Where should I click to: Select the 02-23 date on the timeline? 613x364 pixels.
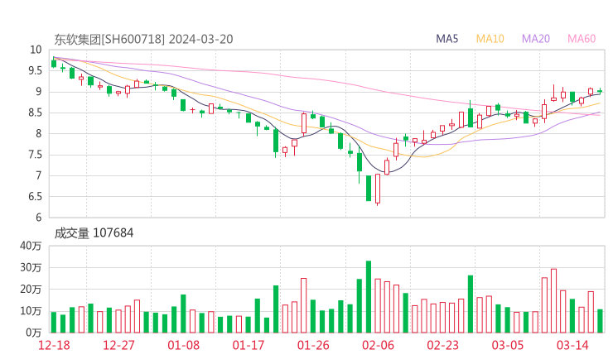click(443, 345)
